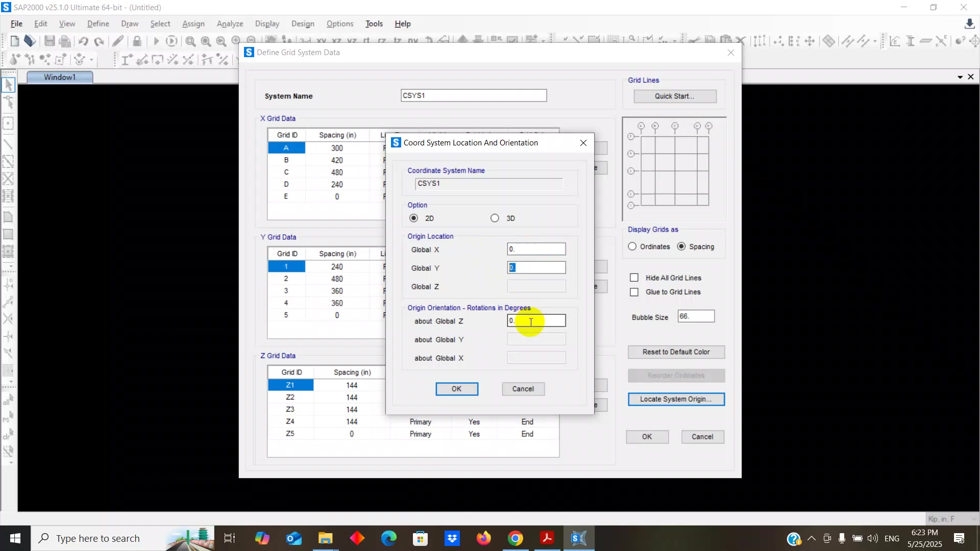Select the 3D option radio button
Image resolution: width=980 pixels, height=551 pixels.
[x=495, y=218]
